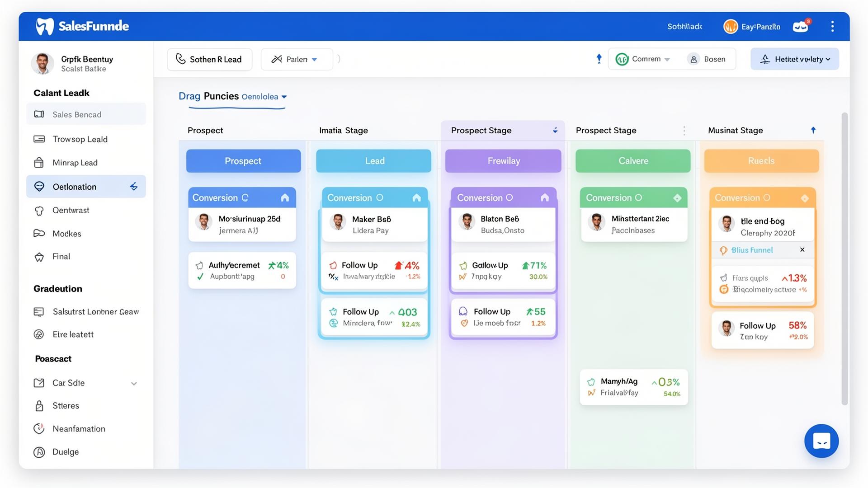868x488 pixels.
Task: Toggle the circle on Ruecls Conversion header
Action: (767, 198)
